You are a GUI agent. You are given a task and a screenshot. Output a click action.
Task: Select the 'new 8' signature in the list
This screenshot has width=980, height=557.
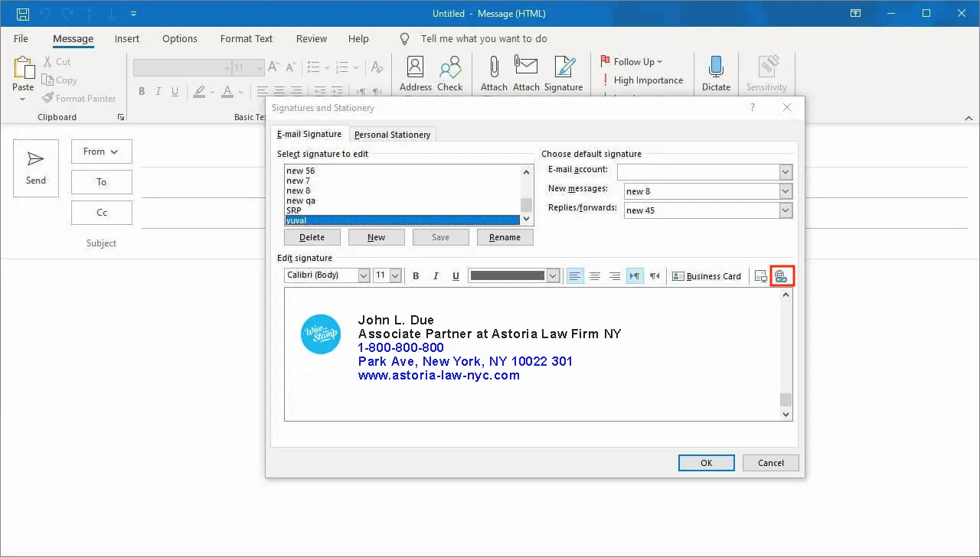click(x=402, y=191)
